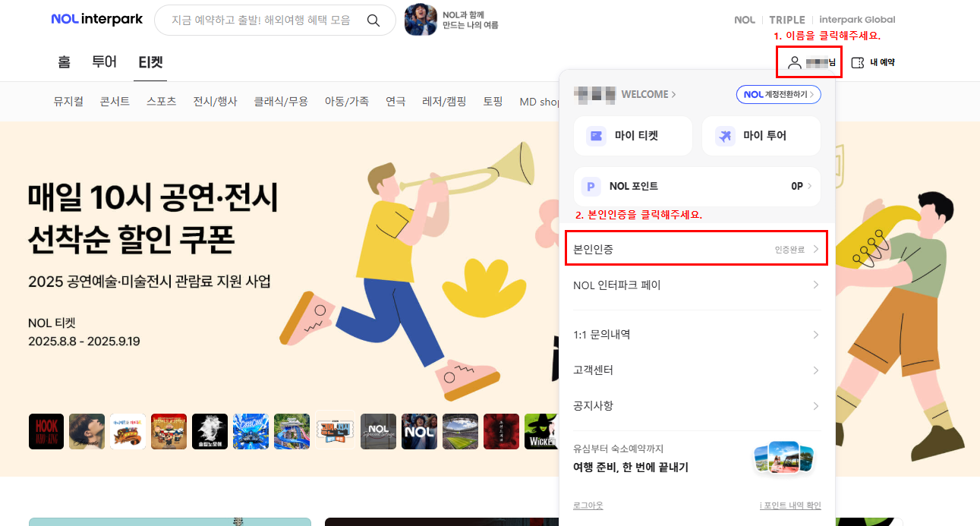The image size is (980, 526).
Task: Open the 연극 category
Action: [x=395, y=101]
